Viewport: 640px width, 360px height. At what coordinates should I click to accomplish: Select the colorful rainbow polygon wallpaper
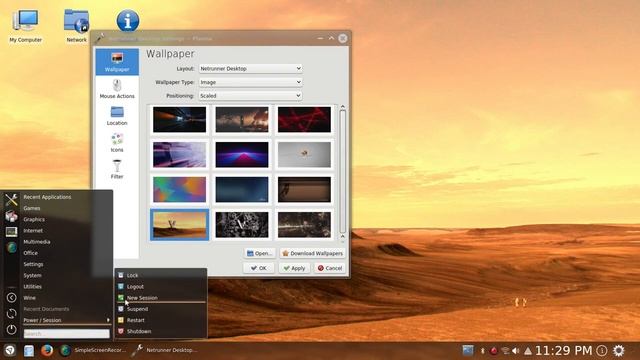coord(180,189)
